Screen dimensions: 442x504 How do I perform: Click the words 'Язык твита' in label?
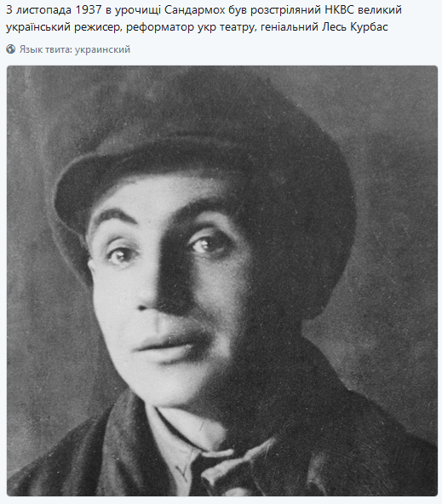[46, 49]
